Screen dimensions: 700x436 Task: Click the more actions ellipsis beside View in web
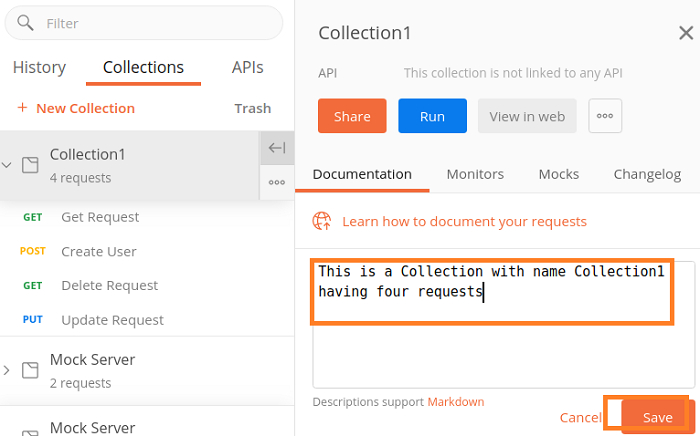[605, 116]
